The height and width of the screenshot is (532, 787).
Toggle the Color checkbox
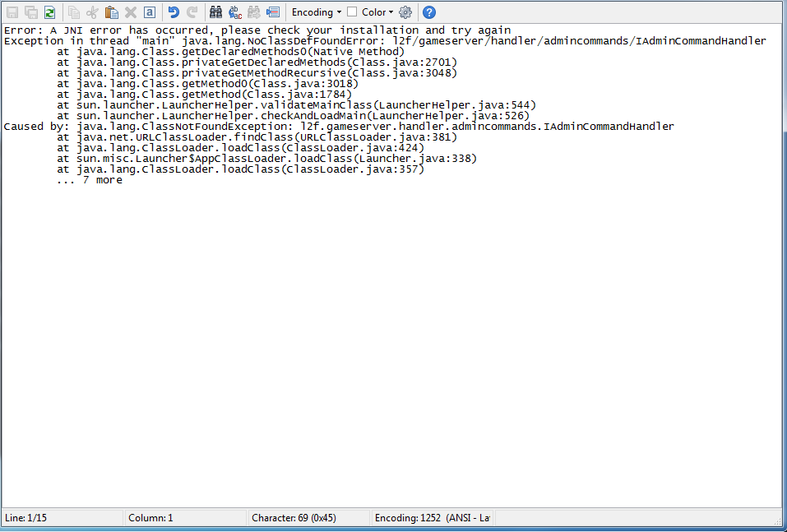352,12
